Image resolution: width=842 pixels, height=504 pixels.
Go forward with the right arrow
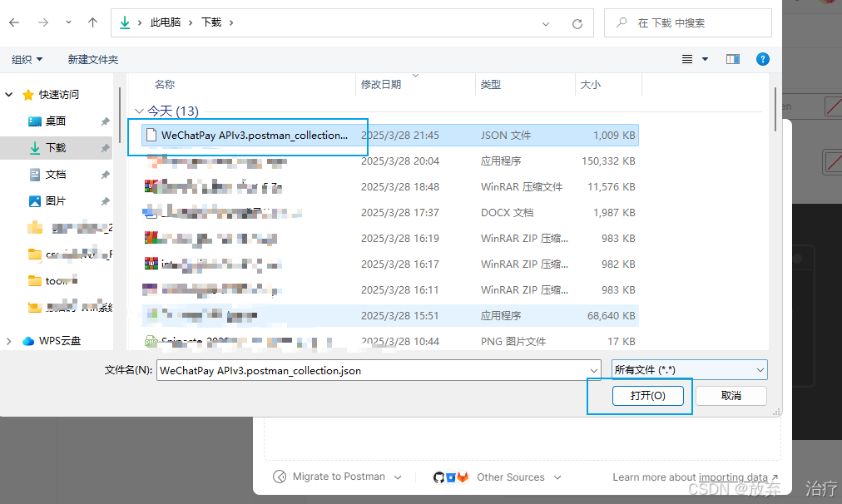(43, 22)
